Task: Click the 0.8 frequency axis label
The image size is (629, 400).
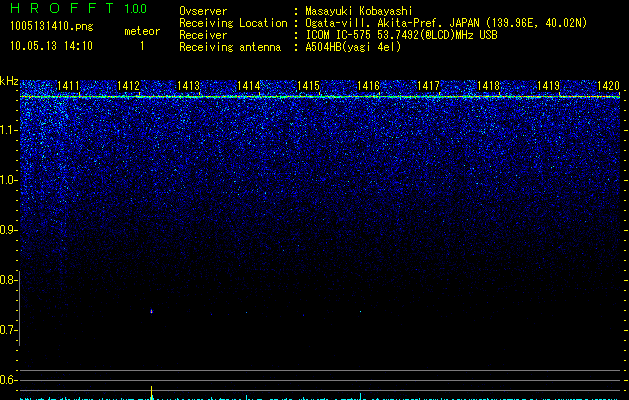Action: tap(8, 280)
